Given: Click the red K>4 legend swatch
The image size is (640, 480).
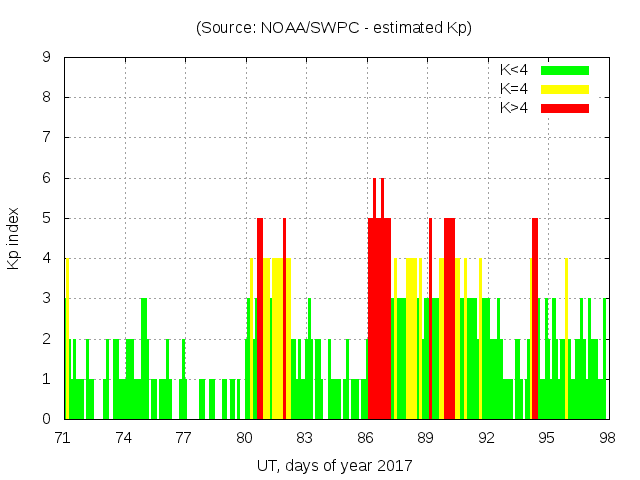Looking at the screenshot, I should pos(565,108).
